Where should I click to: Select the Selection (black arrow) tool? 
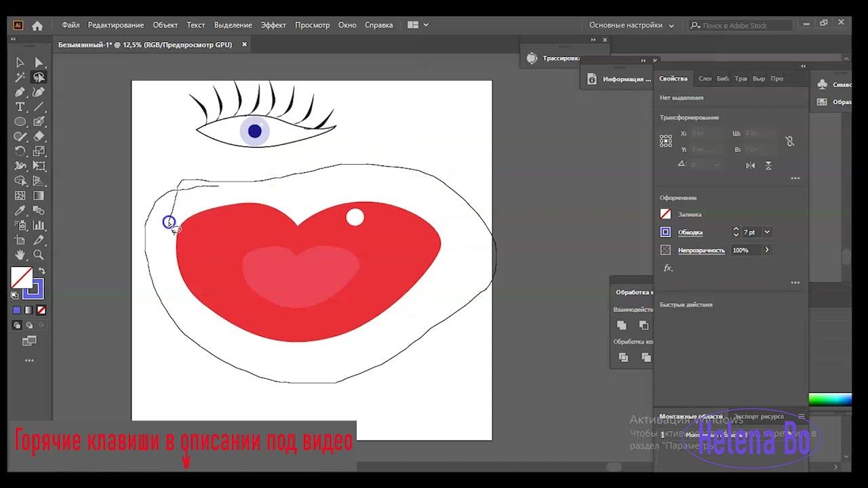20,62
